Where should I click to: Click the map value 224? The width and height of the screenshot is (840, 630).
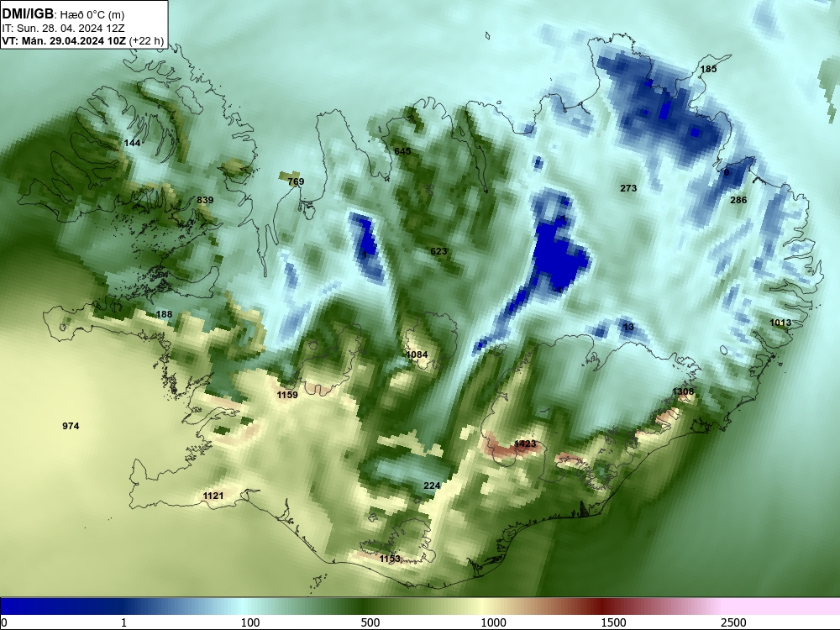point(432,486)
